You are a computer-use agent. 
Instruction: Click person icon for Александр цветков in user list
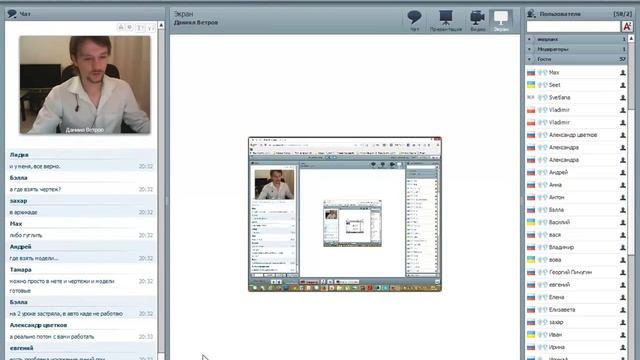[622, 135]
